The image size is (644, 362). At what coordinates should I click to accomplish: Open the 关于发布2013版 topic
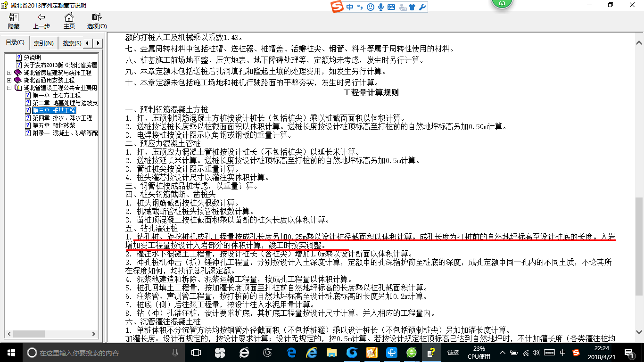click(60, 65)
